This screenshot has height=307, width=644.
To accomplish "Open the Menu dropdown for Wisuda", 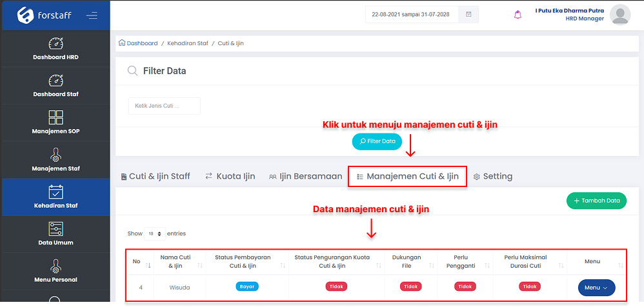I will click(597, 288).
